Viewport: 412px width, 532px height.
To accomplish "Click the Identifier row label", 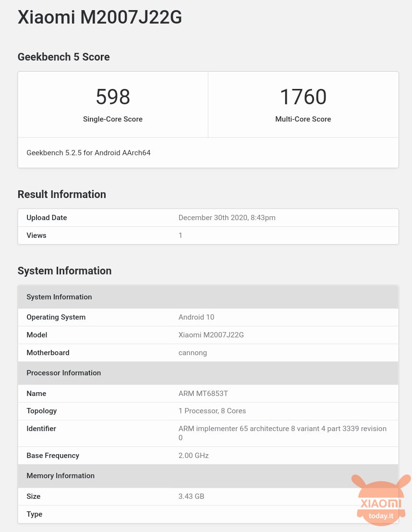I will pos(41,429).
